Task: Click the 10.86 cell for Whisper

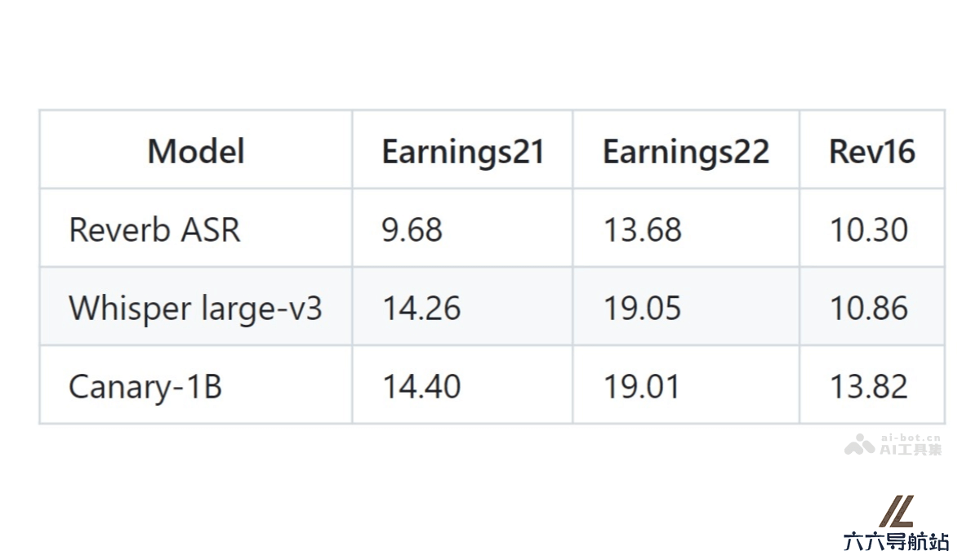Action: [x=869, y=309]
